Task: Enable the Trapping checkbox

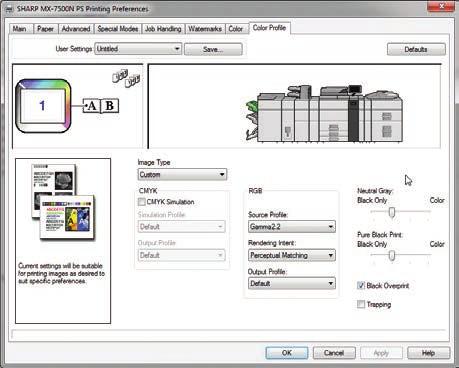Action: [x=361, y=304]
